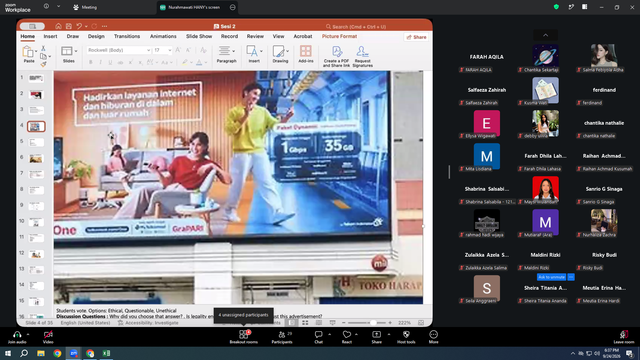Click Accessibility: Investigate in status bar
Viewport: 640px width, 360px height.
(148, 323)
